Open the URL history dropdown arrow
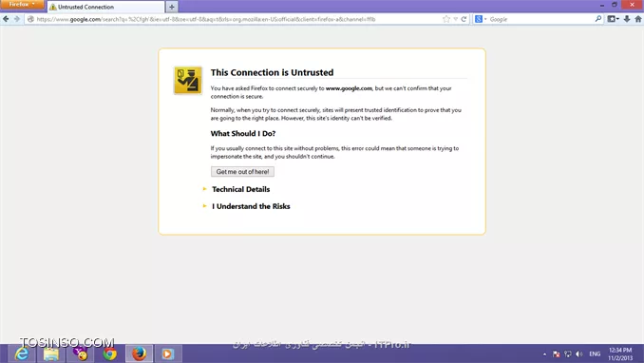The image size is (644, 363). point(456,19)
